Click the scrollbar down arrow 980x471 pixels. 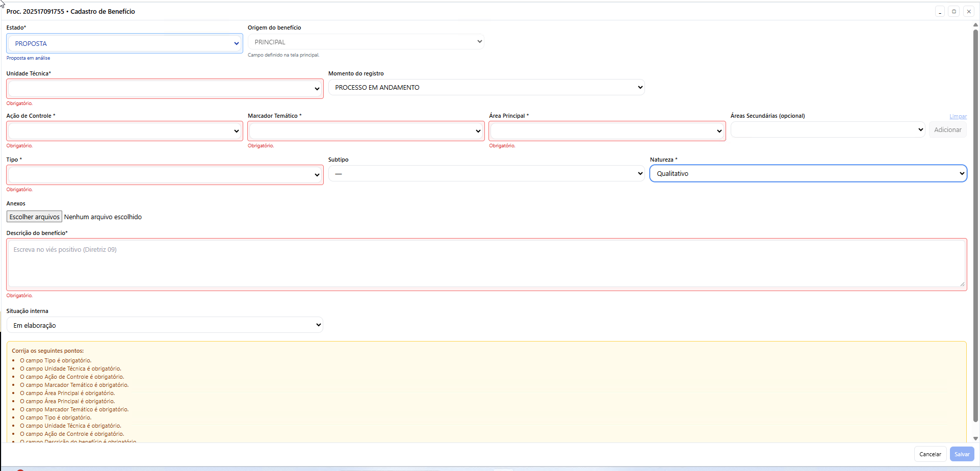click(x=975, y=438)
